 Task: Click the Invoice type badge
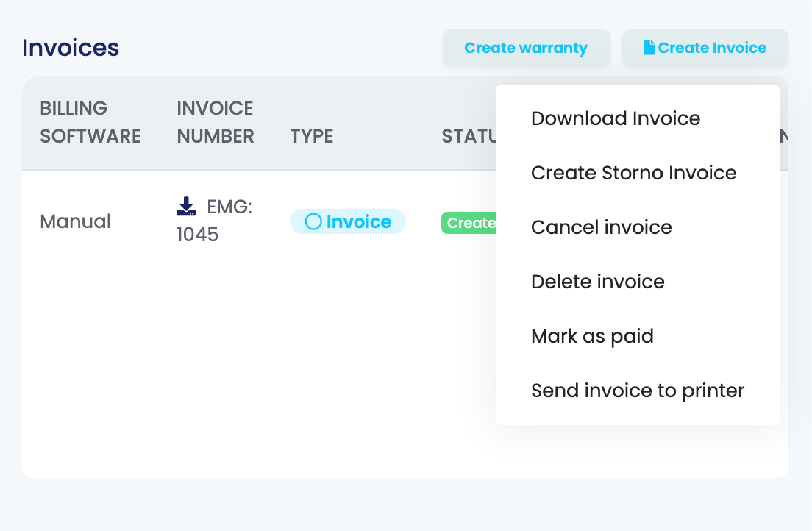click(x=347, y=221)
